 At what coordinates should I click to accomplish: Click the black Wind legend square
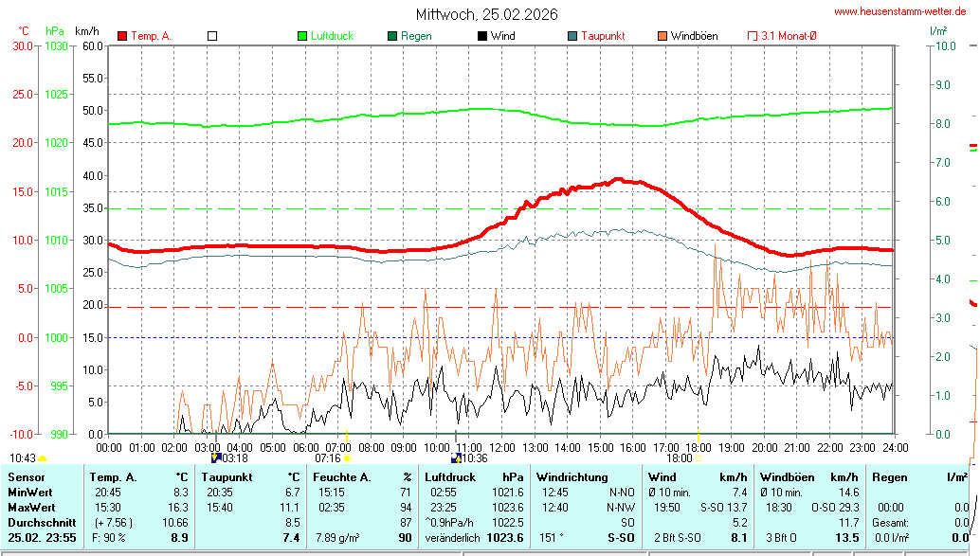pos(482,36)
